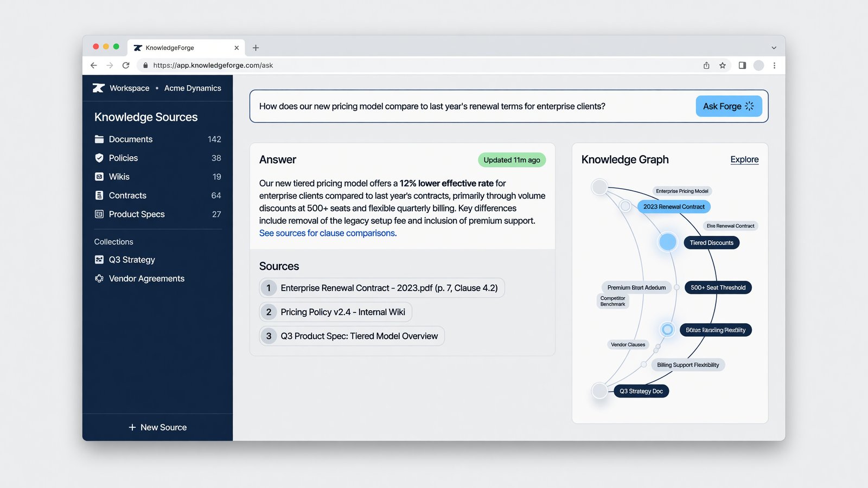Screen dimensions: 868x488
Task: Click the Billing Support Flexibility graph label
Action: pyautogui.click(x=688, y=365)
